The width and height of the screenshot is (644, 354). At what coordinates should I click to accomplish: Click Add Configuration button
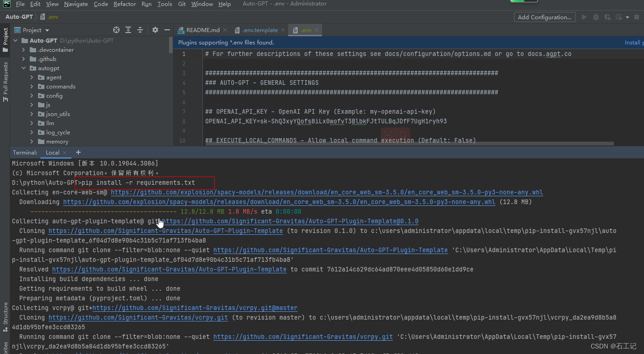coord(544,17)
